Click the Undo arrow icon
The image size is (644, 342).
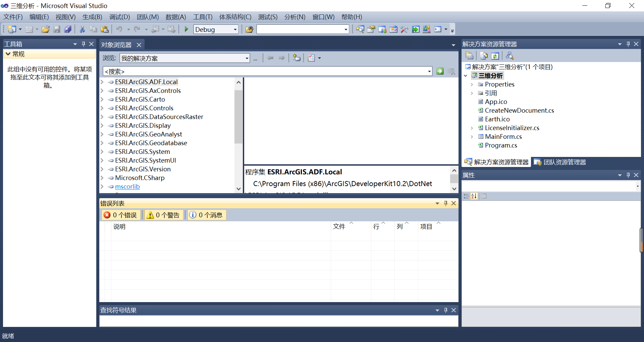119,30
